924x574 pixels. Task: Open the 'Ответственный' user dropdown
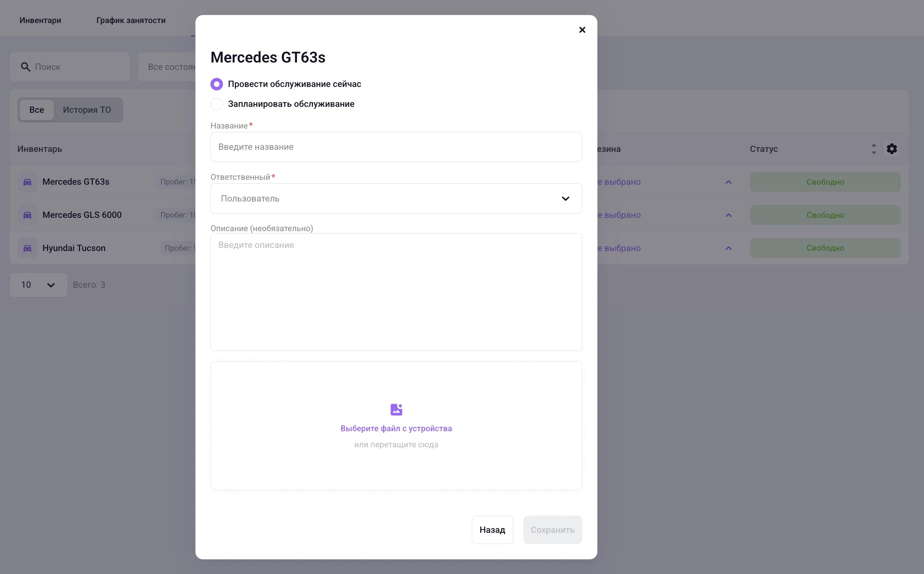396,199
